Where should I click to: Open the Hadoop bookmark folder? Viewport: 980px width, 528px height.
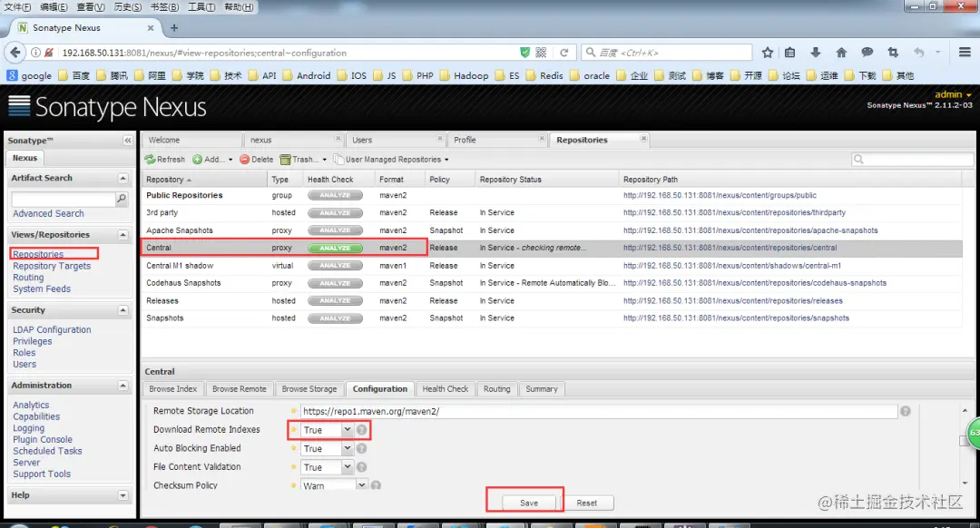click(464, 75)
